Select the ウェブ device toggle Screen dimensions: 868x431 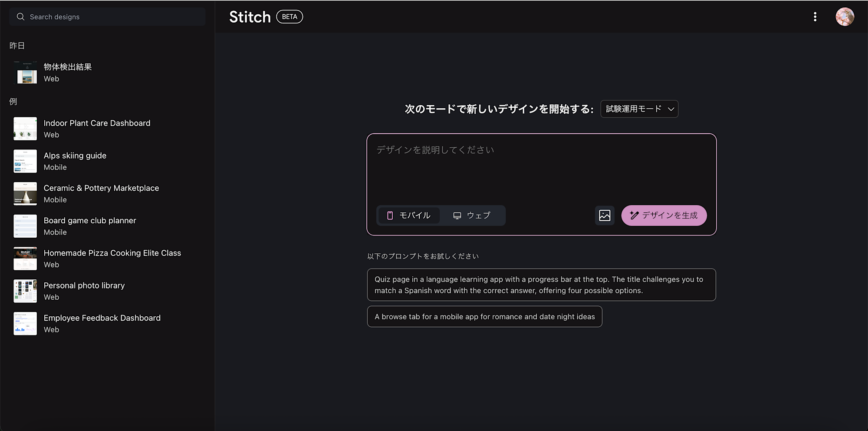[472, 215]
